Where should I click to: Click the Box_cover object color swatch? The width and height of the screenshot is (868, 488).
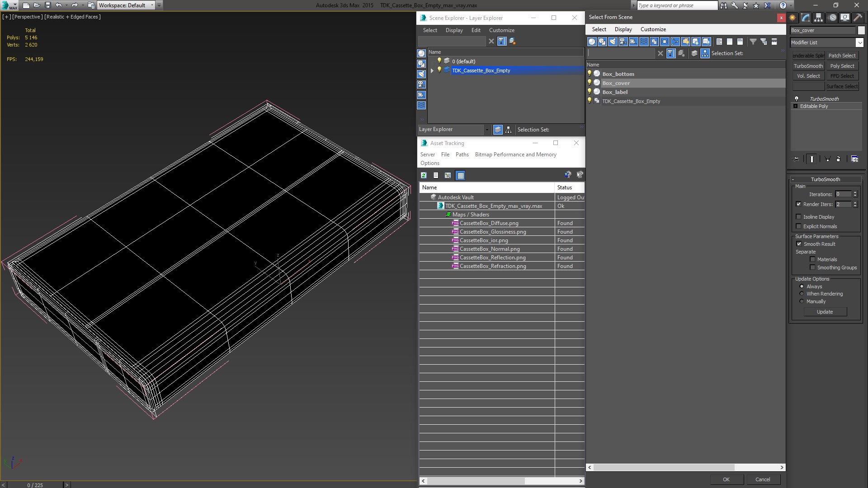coord(861,30)
